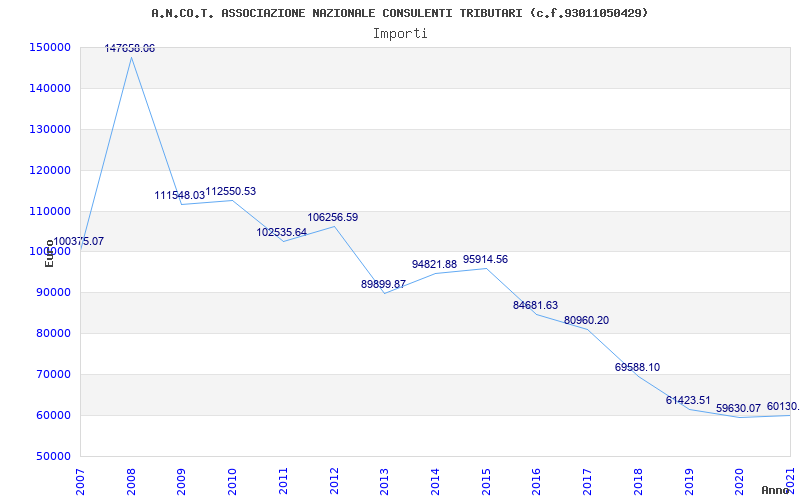Click x-axis year 2007
800x500 pixels.
(81, 482)
